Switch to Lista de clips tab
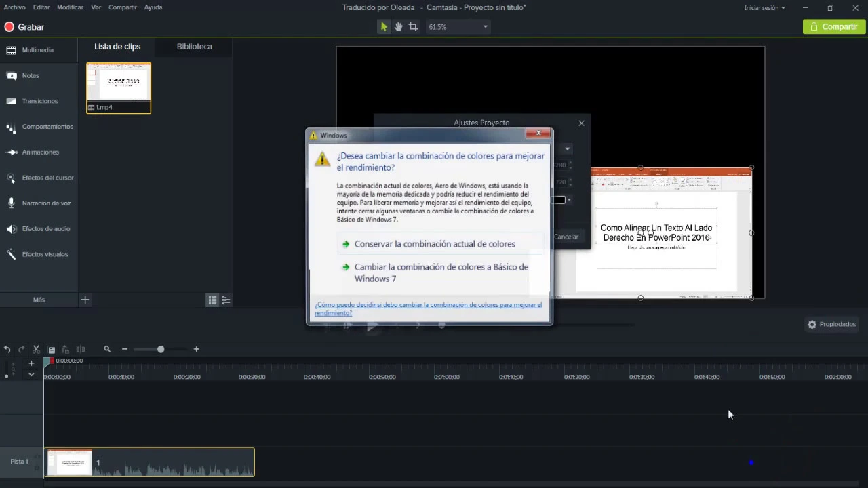Screen dimensions: 868x488 [x=117, y=47]
